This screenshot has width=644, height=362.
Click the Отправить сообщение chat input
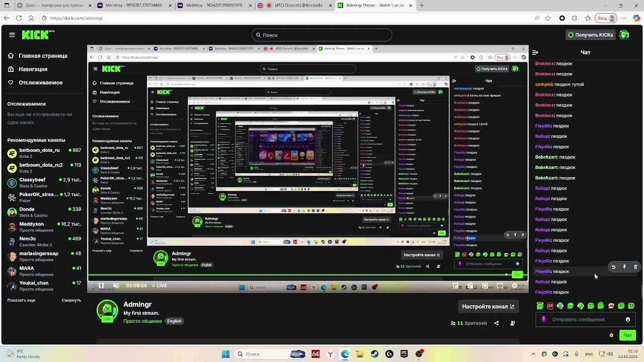click(586, 319)
